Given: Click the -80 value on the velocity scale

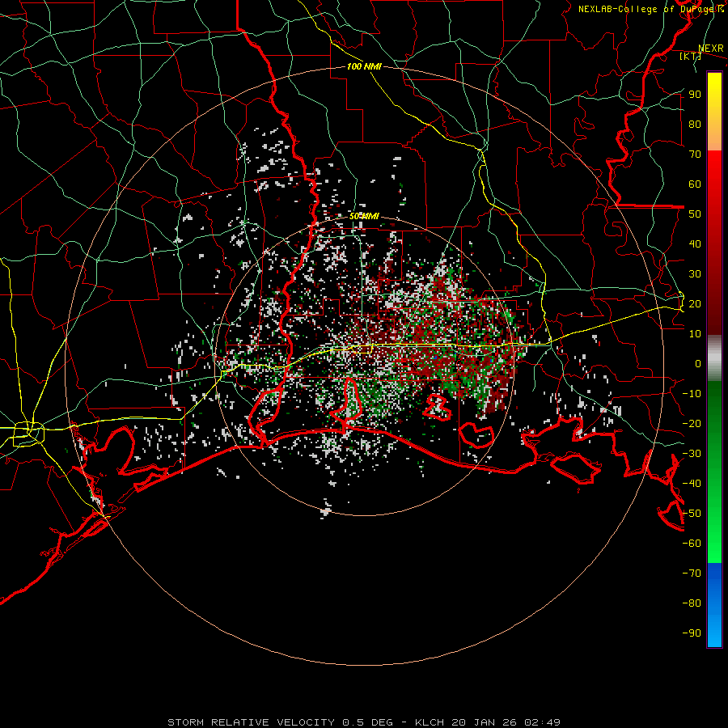Looking at the screenshot, I should point(692,603).
